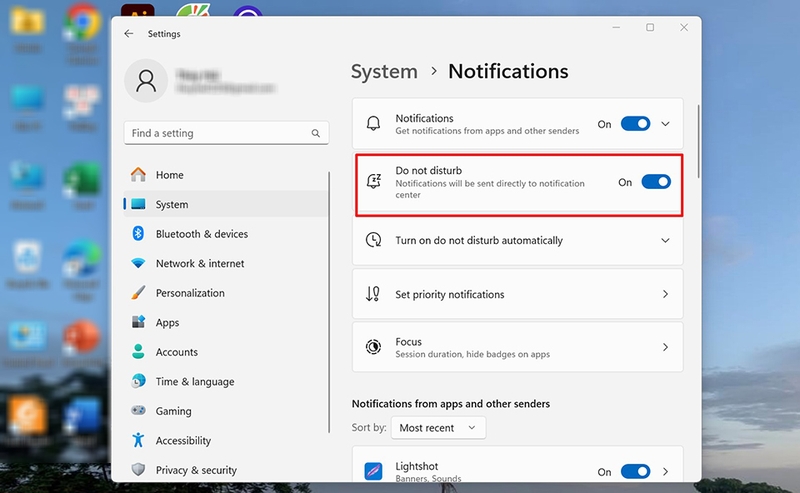Click the search magnifier icon

[x=316, y=133]
